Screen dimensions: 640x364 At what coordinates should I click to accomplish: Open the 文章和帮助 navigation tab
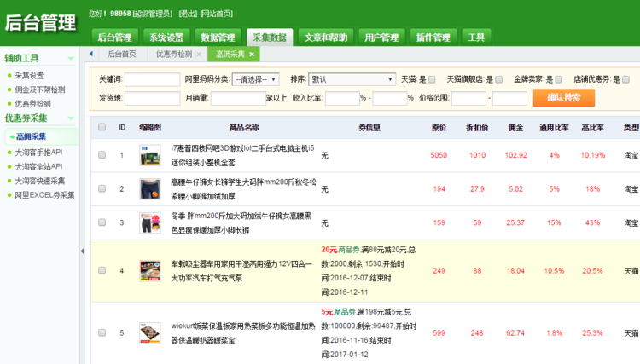click(326, 38)
